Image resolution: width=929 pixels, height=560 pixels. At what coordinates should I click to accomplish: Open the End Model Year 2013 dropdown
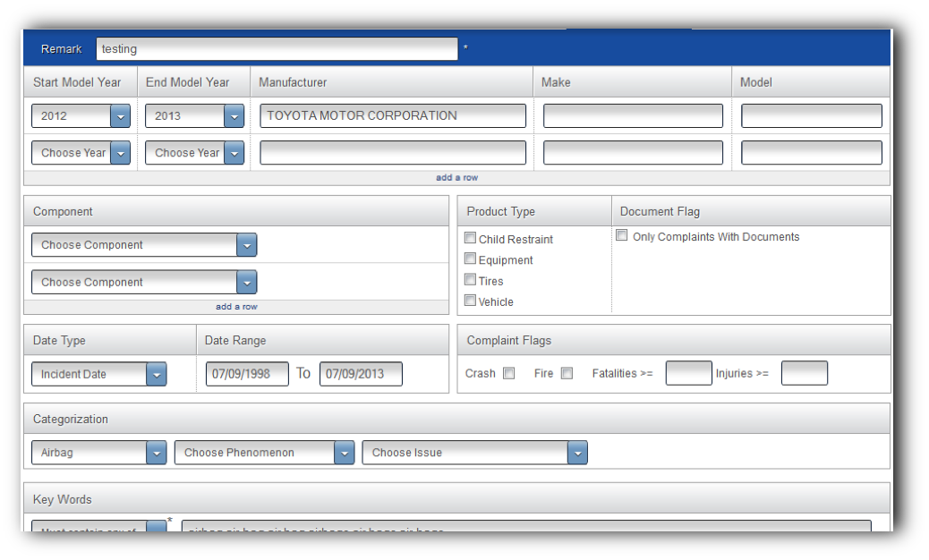tap(194, 116)
